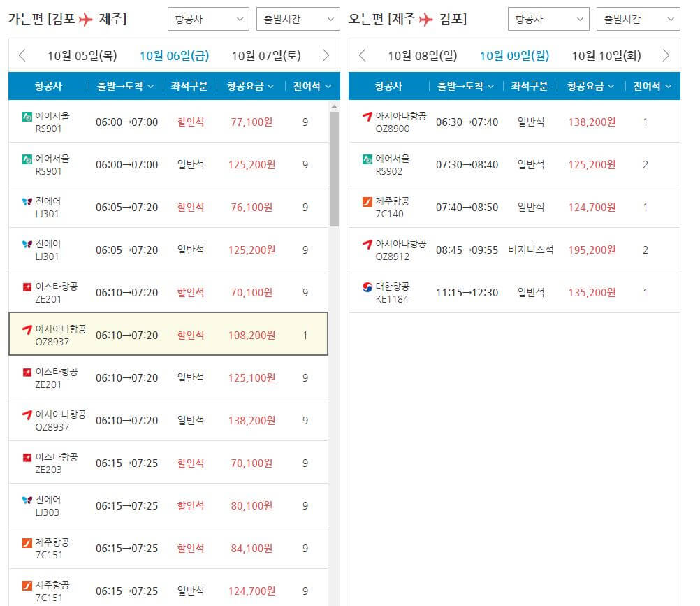700x606 pixels.
Task: Open the 항공요금 sort dropdown on departure list
Action: tap(251, 85)
